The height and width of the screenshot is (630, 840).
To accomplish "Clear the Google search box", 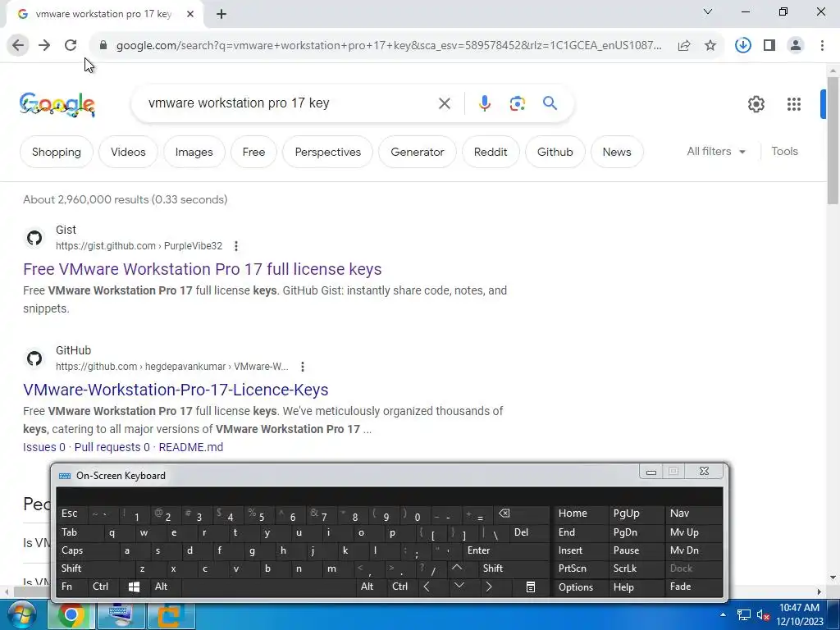I will [445, 103].
